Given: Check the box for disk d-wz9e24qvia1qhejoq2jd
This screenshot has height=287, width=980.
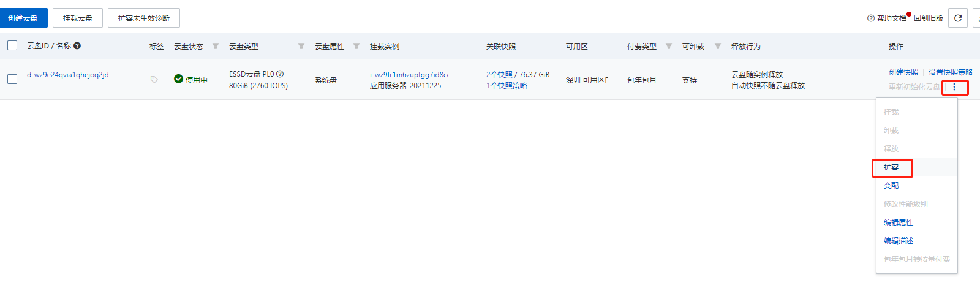Looking at the screenshot, I should click(12, 79).
